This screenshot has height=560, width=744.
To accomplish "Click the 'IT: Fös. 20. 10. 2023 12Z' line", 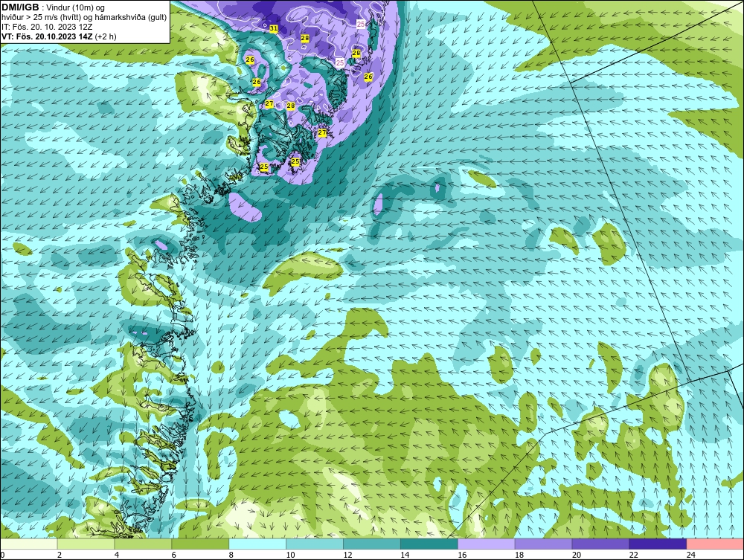I will tap(47, 27).
